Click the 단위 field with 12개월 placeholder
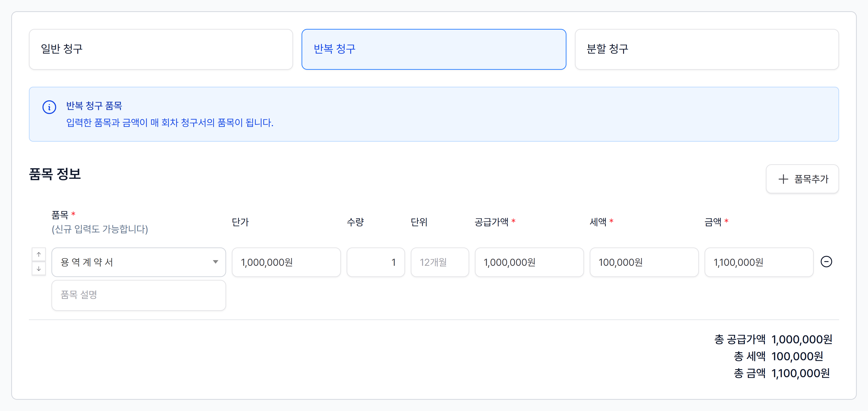 (x=440, y=262)
